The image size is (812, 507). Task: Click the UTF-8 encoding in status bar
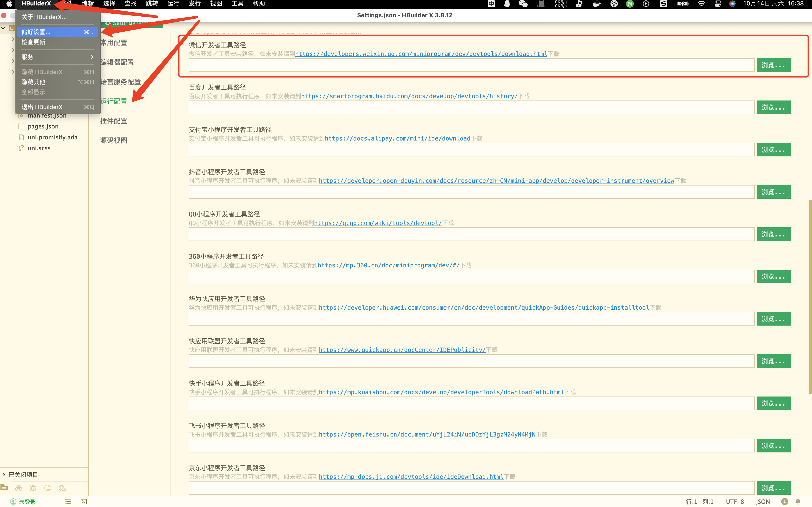735,502
